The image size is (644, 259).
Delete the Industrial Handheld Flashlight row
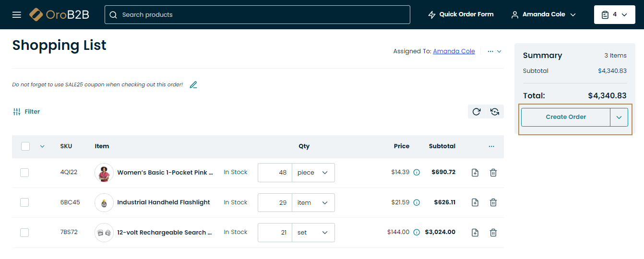pos(493,202)
